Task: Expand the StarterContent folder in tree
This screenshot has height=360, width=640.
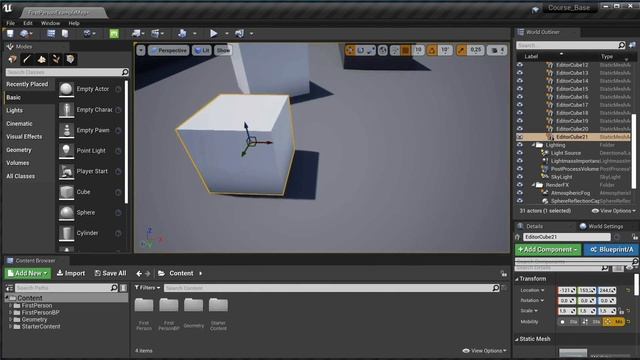Action: pos(10,327)
